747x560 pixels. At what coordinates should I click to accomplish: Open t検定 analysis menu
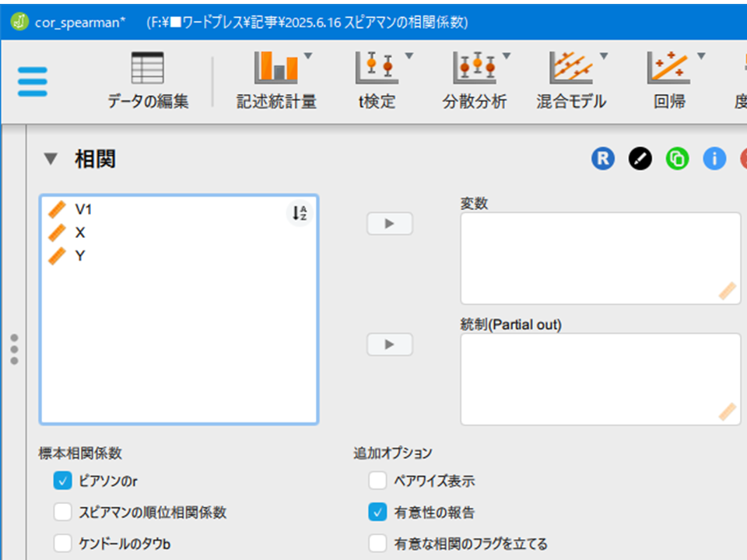pos(377,80)
